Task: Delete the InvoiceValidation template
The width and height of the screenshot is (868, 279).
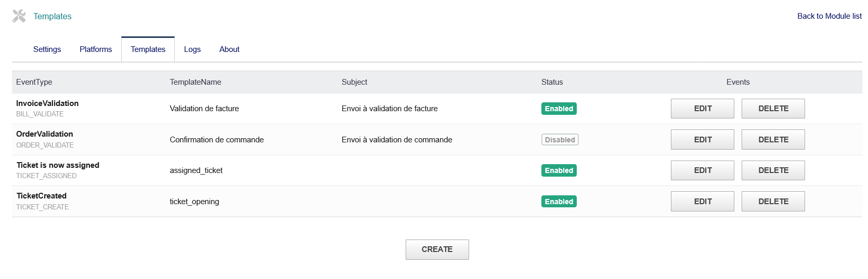Action: [x=773, y=109]
